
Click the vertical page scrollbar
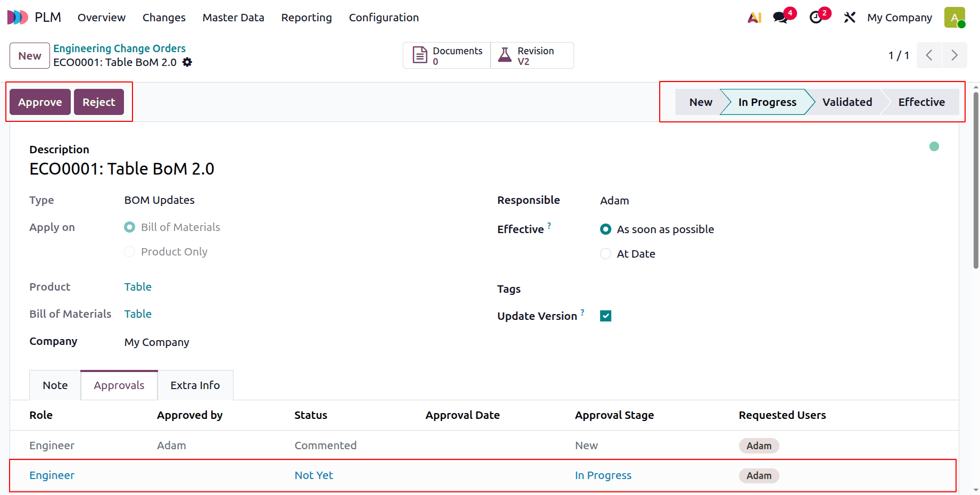[976, 181]
